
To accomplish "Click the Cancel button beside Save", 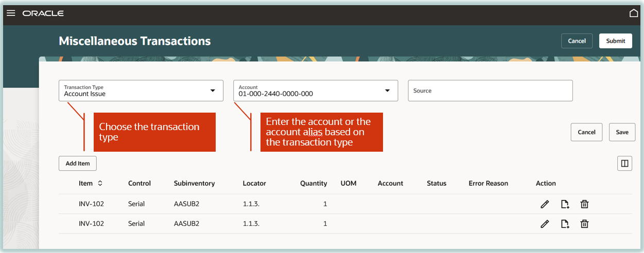I will [586, 132].
